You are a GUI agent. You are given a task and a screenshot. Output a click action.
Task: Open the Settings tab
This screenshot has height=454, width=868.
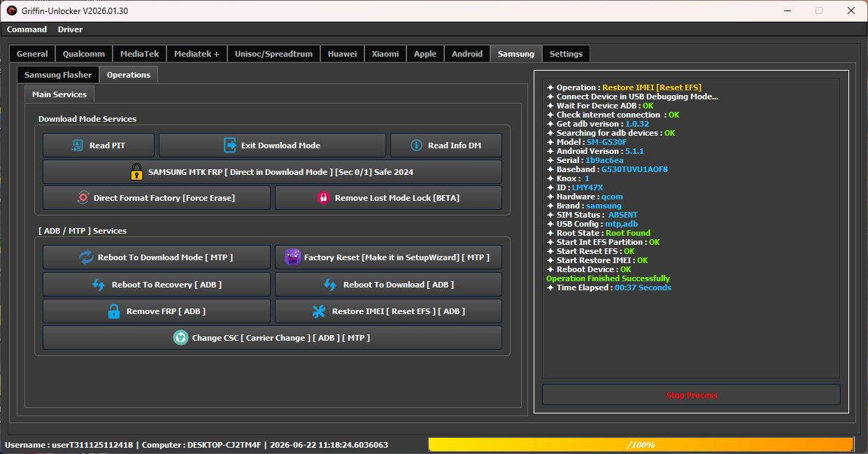(x=566, y=54)
